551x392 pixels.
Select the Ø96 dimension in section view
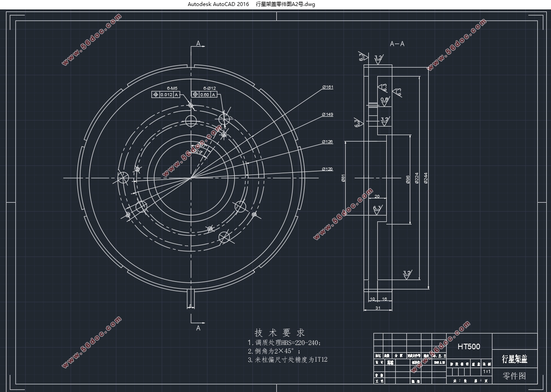pyautogui.click(x=408, y=179)
